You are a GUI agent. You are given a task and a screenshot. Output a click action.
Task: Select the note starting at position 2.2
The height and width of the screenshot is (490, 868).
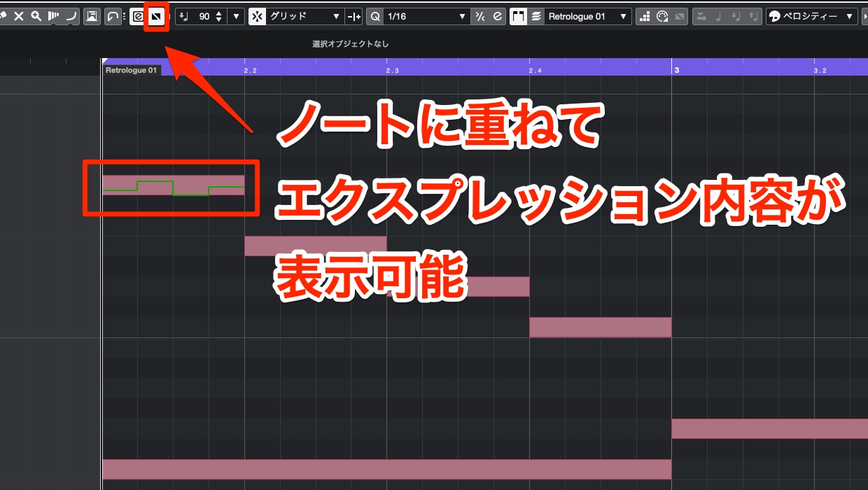coord(316,246)
